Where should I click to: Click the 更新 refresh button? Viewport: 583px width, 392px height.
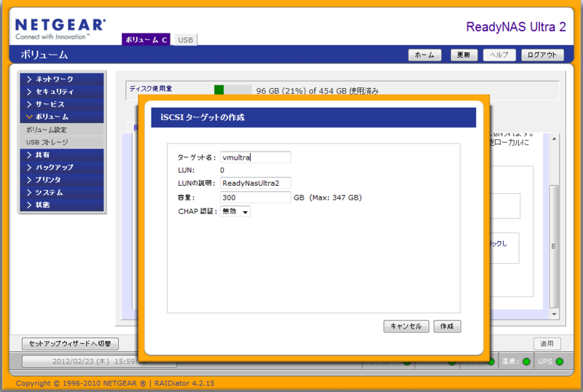pos(463,55)
